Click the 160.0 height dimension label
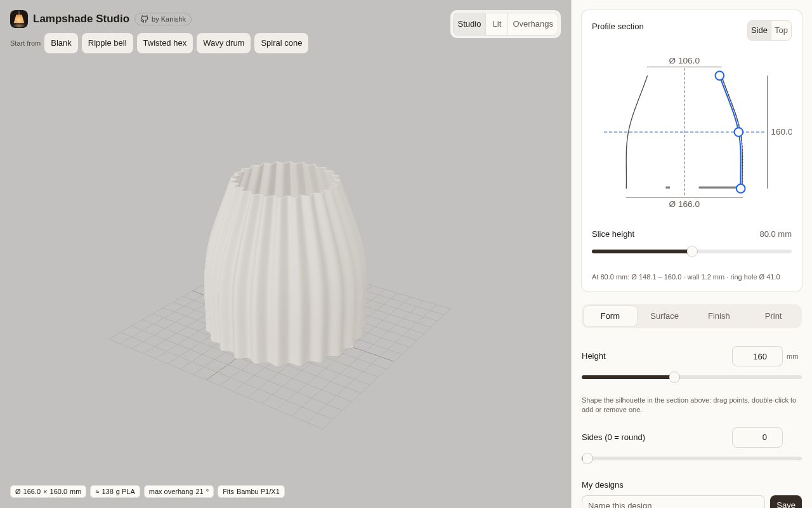The width and height of the screenshot is (812, 508). point(781,132)
